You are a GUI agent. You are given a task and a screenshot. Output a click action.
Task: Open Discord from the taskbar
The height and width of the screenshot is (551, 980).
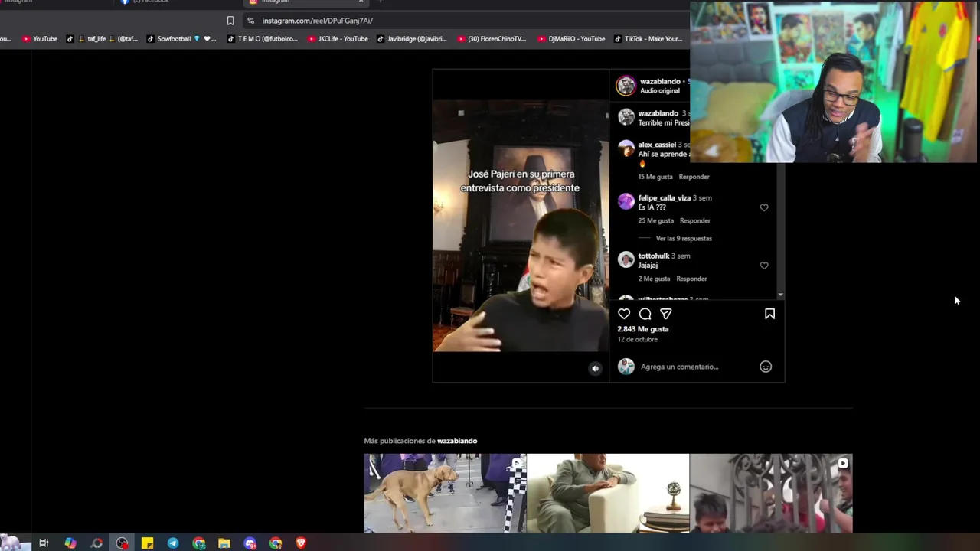[x=250, y=543]
